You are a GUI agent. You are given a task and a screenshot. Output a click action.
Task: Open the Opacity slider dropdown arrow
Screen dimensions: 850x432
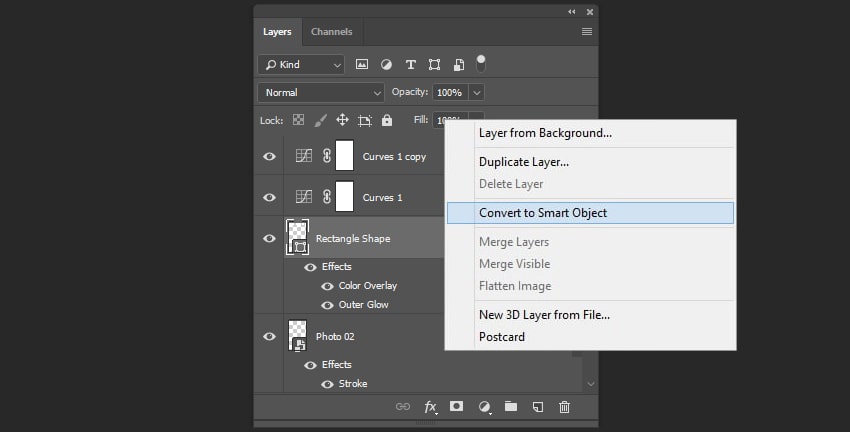[x=476, y=93]
